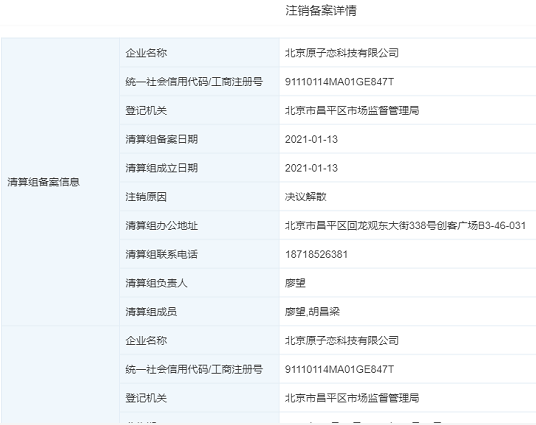Click the 注销原因 label
Viewport: 536px width, 425px height.
coord(146,197)
